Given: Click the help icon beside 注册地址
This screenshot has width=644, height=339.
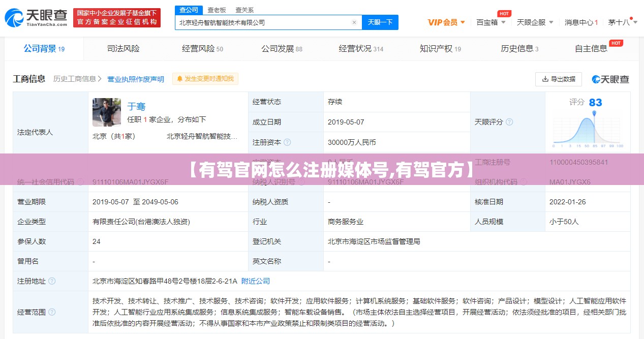Looking at the screenshot, I should tap(52, 281).
